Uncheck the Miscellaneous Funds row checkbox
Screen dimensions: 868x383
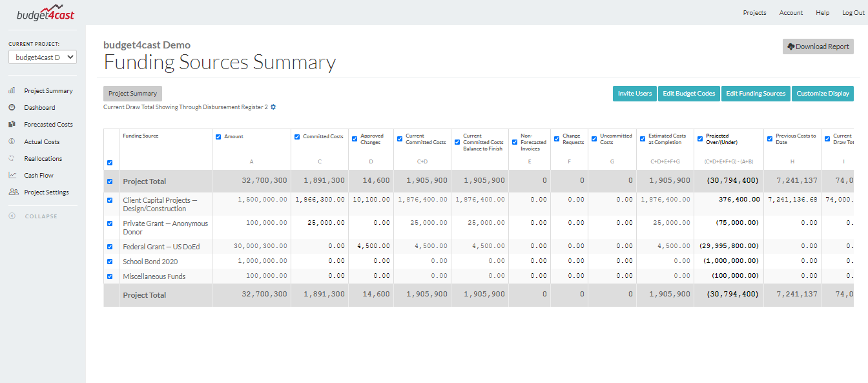[x=109, y=276]
